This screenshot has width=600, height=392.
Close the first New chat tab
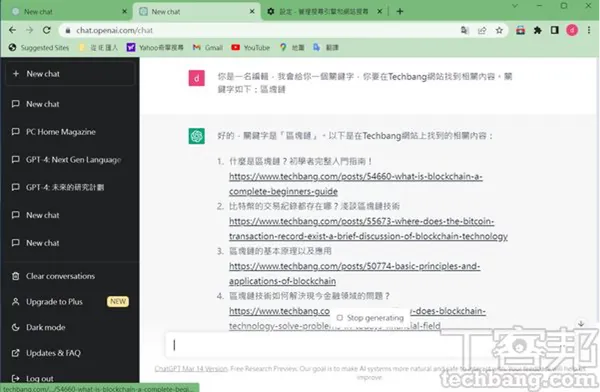pyautogui.click(x=124, y=11)
